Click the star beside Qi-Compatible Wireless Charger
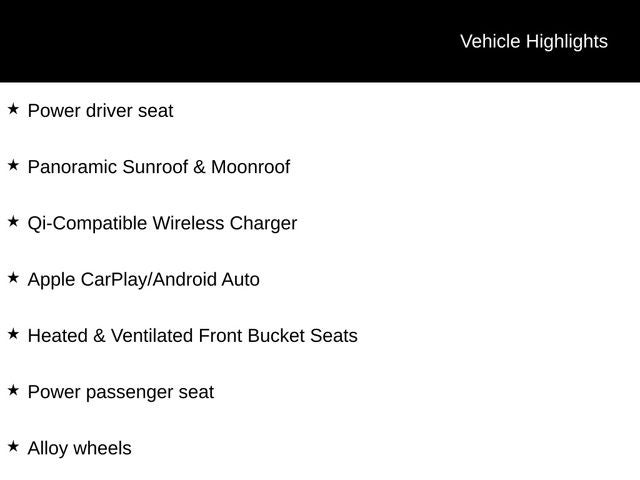Viewport: 640px width, 480px height. click(13, 222)
